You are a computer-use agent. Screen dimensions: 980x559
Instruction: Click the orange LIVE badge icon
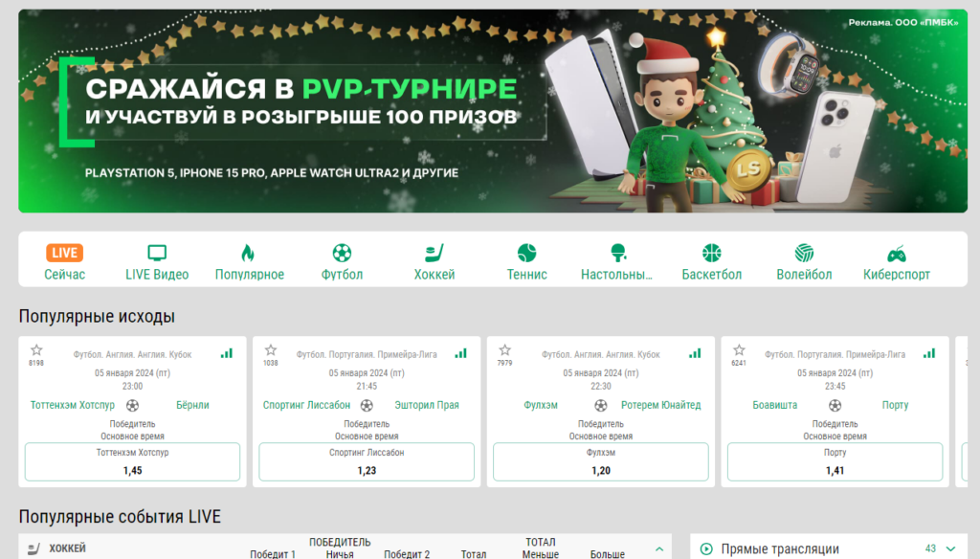[64, 253]
